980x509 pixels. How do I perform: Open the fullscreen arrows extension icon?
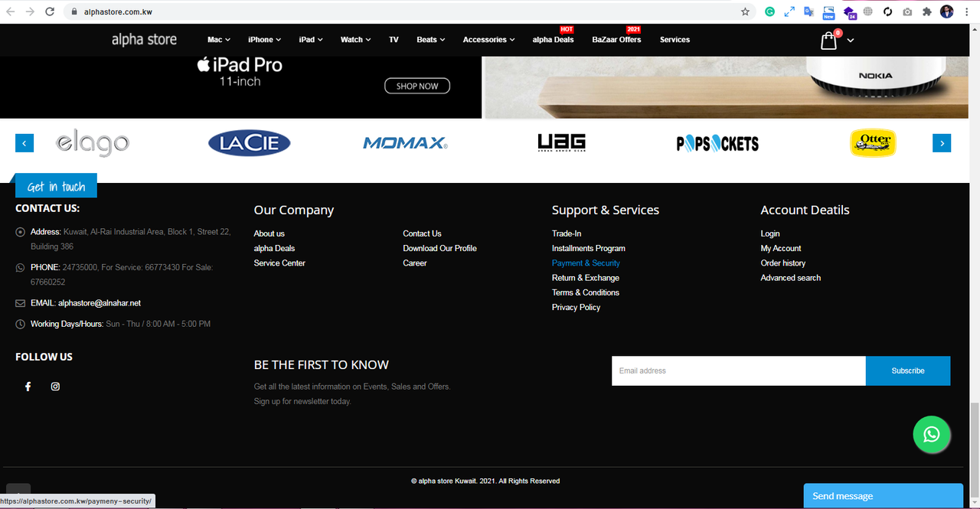(789, 11)
